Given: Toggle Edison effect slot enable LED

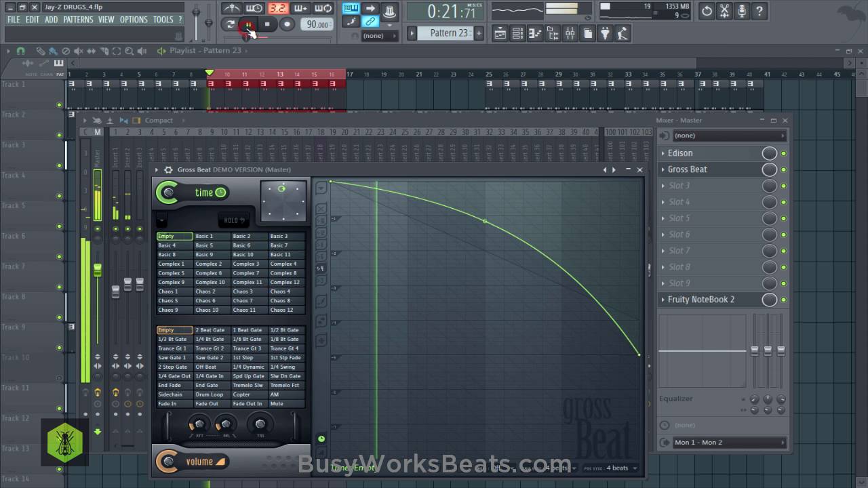Looking at the screenshot, I should click(784, 153).
